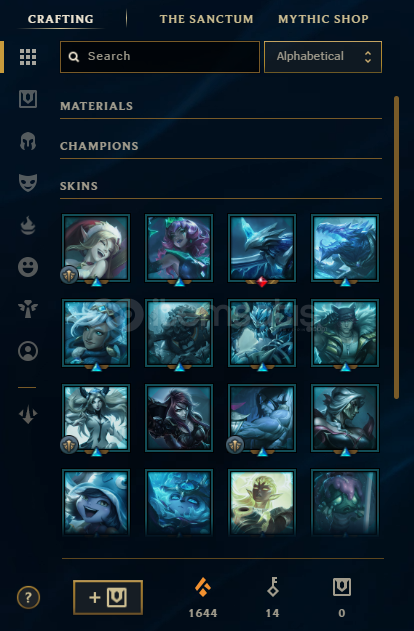Click the Crafting tab heading
The height and width of the screenshot is (631, 414).
tap(61, 19)
